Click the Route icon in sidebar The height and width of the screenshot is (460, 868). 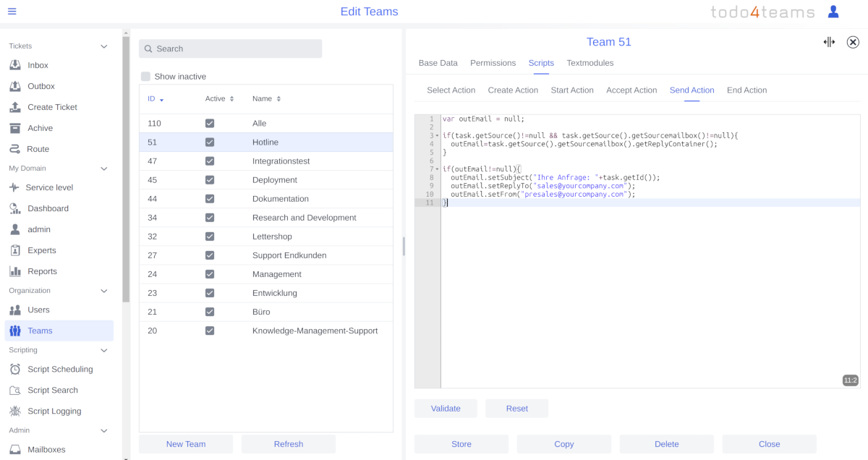coord(15,149)
